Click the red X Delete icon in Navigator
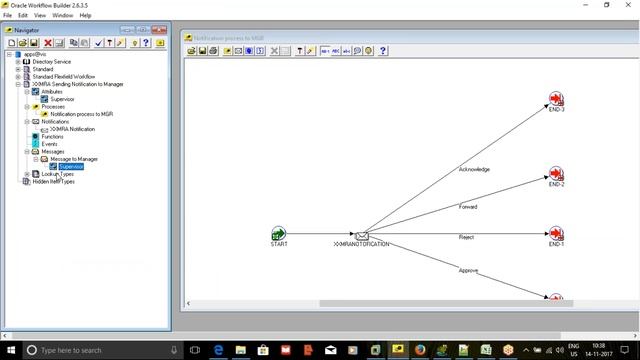 pyautogui.click(x=48, y=42)
